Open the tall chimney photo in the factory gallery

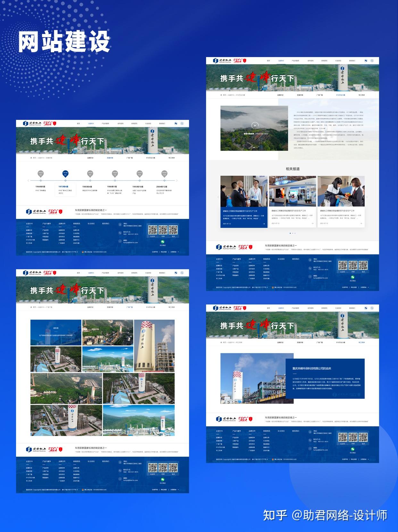(x=154, y=345)
